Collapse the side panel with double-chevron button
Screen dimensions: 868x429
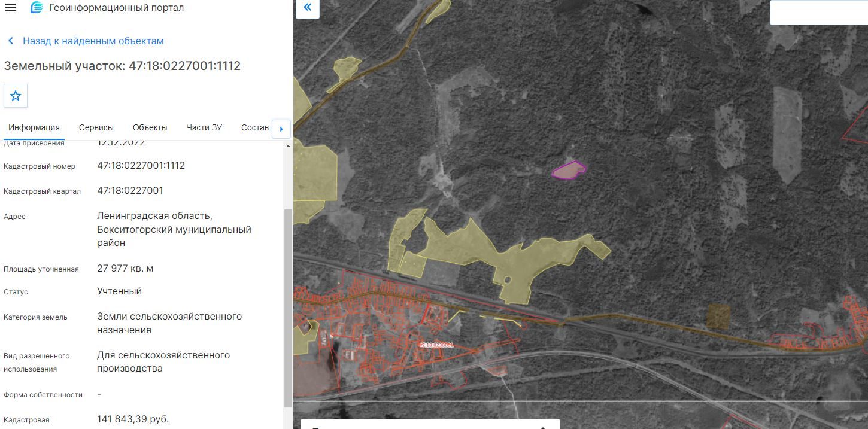coord(308,8)
